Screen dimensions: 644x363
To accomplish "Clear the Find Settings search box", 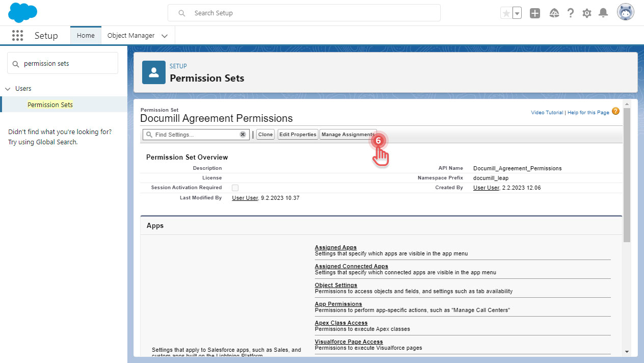I will [243, 135].
